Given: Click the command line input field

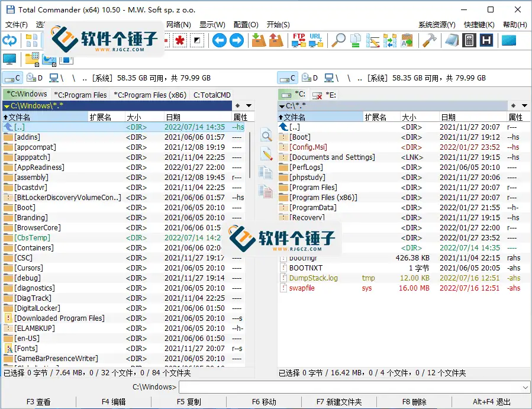Looking at the screenshot, I should coord(354,387).
